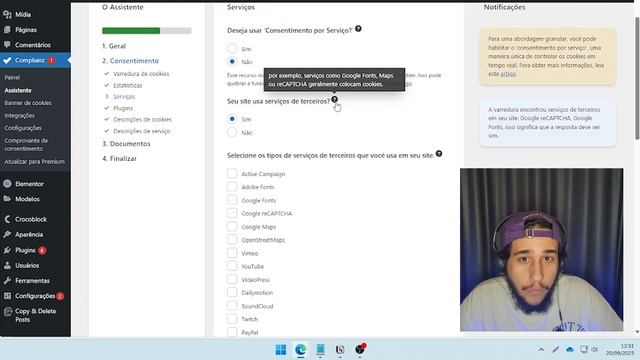The width and height of the screenshot is (640, 360).
Task: Open 'Banner de cookies' submenu
Action: [28, 103]
